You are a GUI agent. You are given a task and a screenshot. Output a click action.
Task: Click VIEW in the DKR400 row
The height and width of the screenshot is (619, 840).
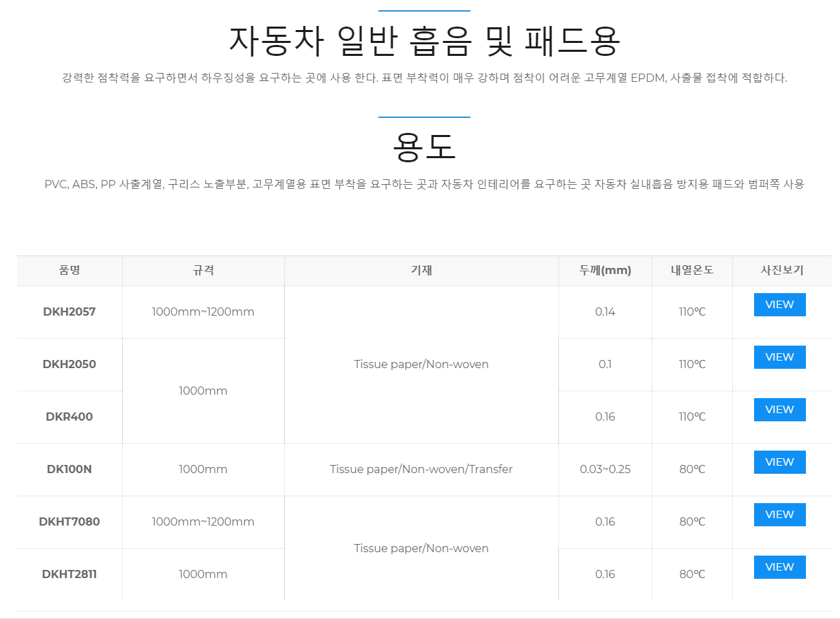click(x=779, y=410)
